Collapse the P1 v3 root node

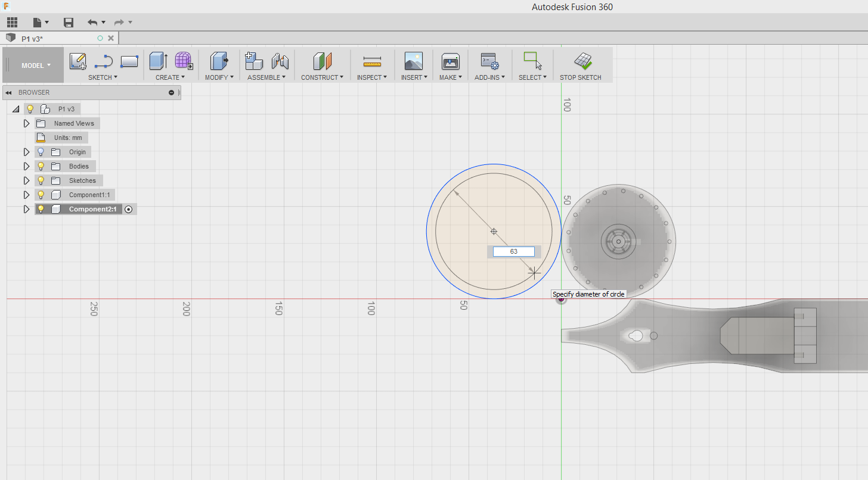[x=15, y=109]
